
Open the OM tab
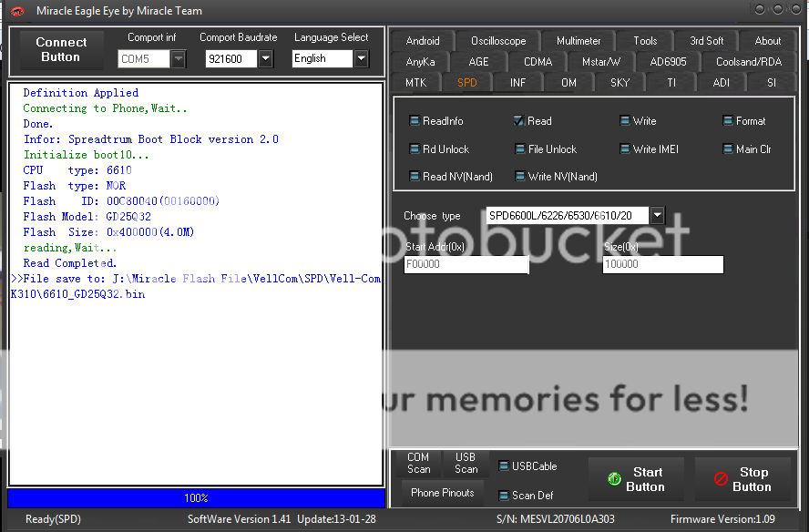568,83
